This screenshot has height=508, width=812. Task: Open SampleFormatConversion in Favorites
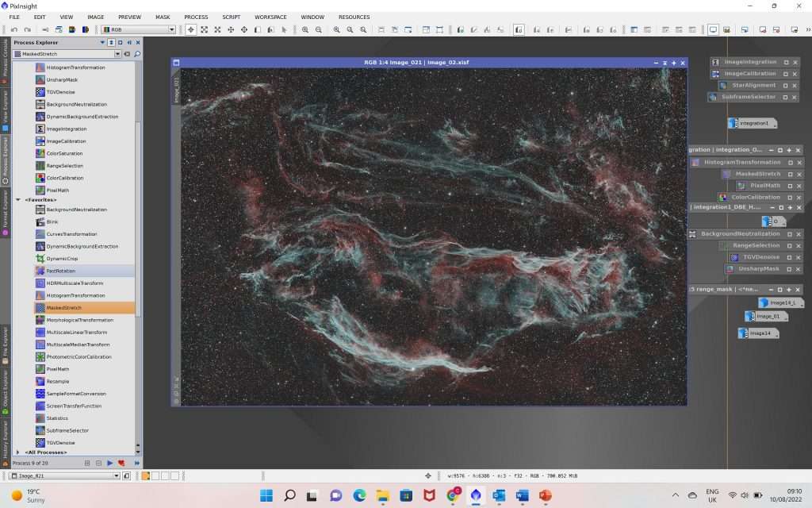(77, 394)
